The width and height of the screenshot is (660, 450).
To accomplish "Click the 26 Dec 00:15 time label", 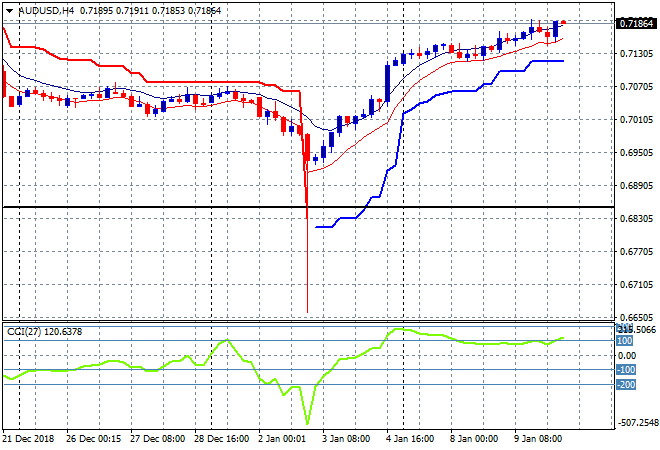I will pyautogui.click(x=93, y=439).
